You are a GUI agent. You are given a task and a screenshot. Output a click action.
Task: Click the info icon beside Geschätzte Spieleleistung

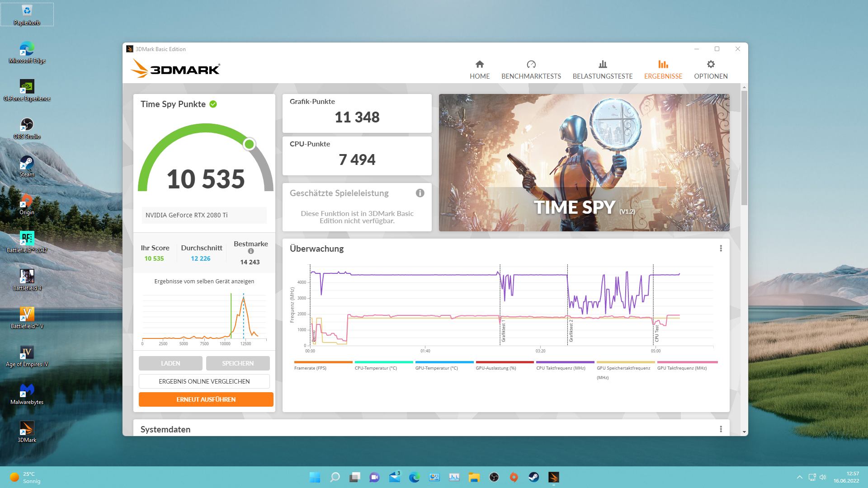420,193
